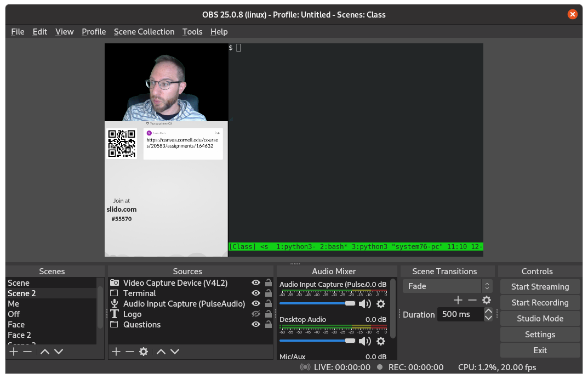Screen dimensions: 588x379
Task: Click the Duration 500 ms field
Action: pos(460,314)
